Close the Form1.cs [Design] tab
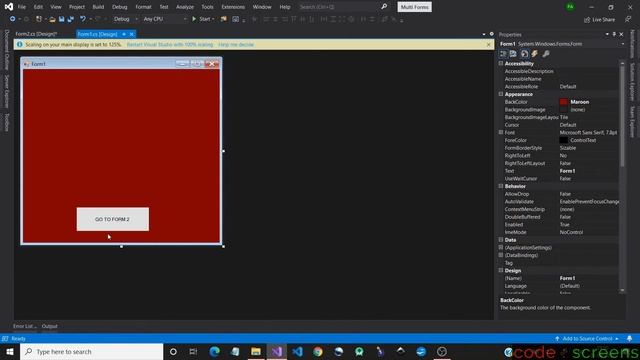The height and width of the screenshot is (360, 640). pos(131,34)
